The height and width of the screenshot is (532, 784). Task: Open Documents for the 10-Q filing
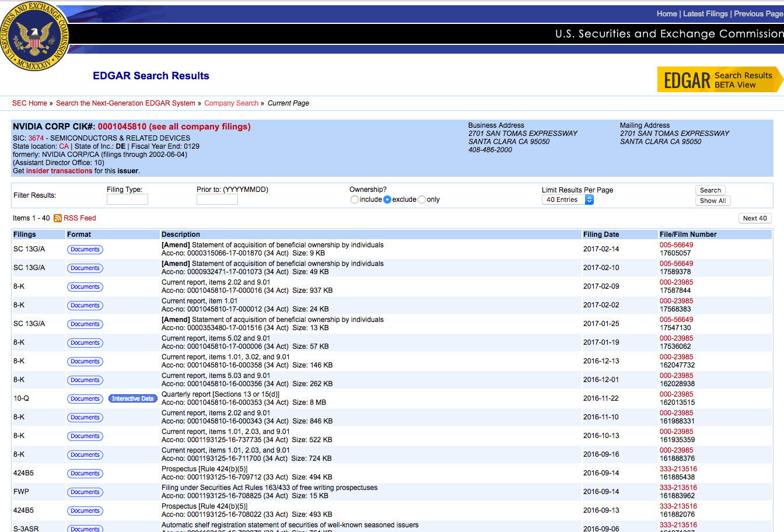coord(85,399)
